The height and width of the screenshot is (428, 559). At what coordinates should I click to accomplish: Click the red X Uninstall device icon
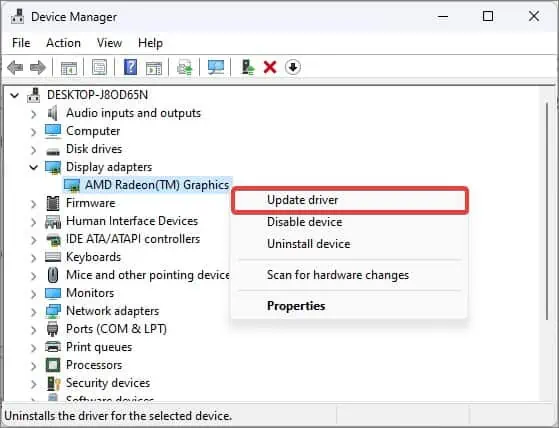pos(270,67)
